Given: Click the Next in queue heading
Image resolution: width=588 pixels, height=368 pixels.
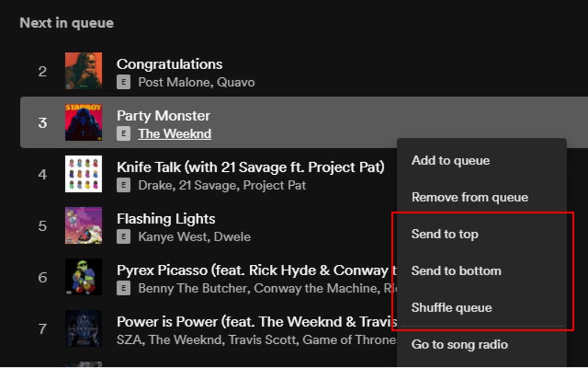Looking at the screenshot, I should tap(66, 22).
